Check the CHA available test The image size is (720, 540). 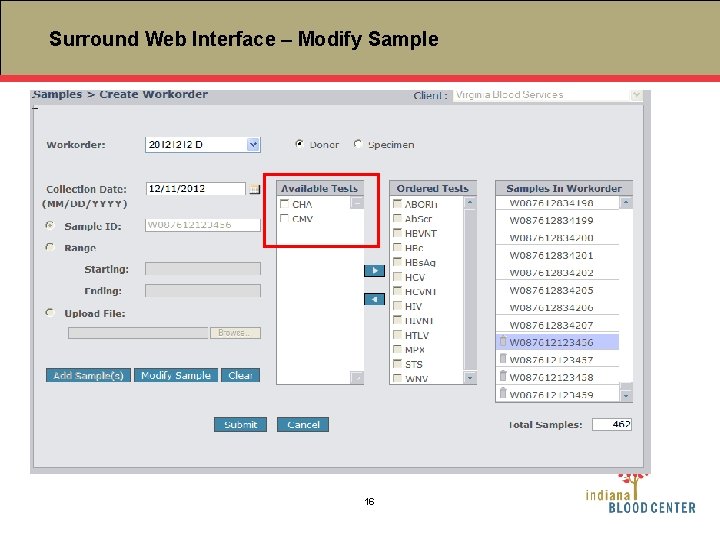pyautogui.click(x=284, y=203)
